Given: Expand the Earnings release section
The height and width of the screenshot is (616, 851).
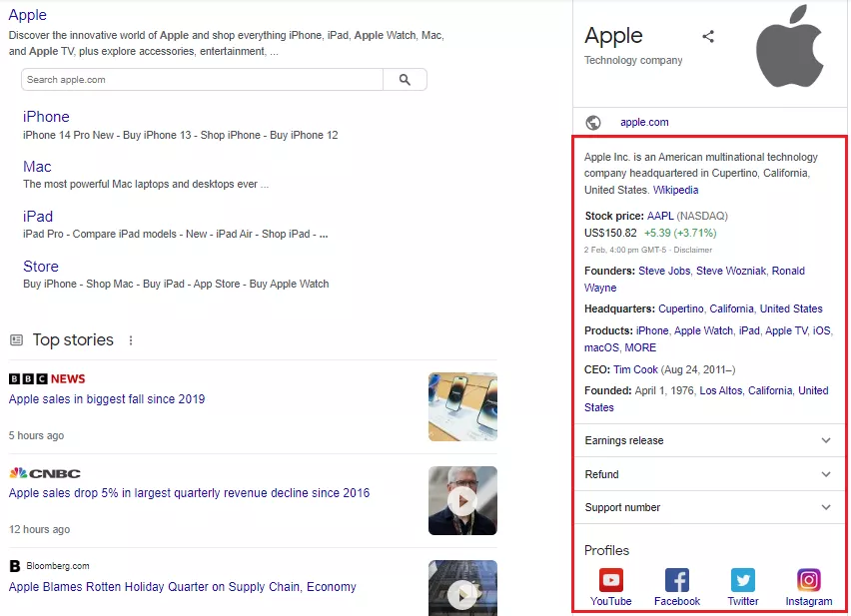Looking at the screenshot, I should point(709,440).
